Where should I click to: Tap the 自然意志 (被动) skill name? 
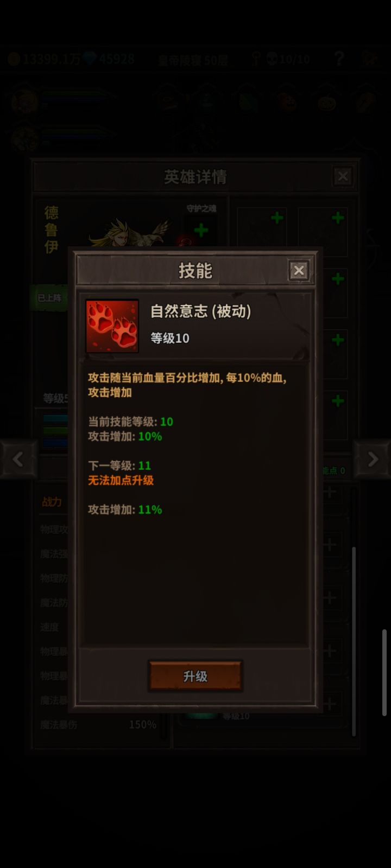(200, 311)
